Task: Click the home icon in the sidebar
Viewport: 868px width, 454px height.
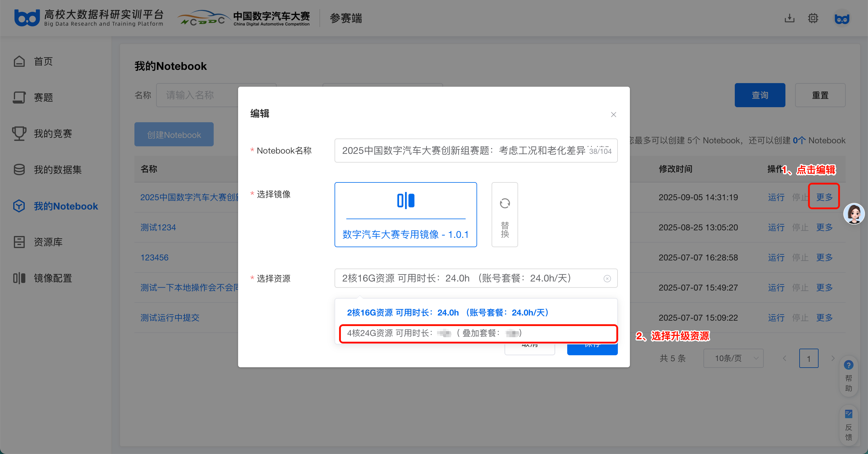Action: click(19, 61)
